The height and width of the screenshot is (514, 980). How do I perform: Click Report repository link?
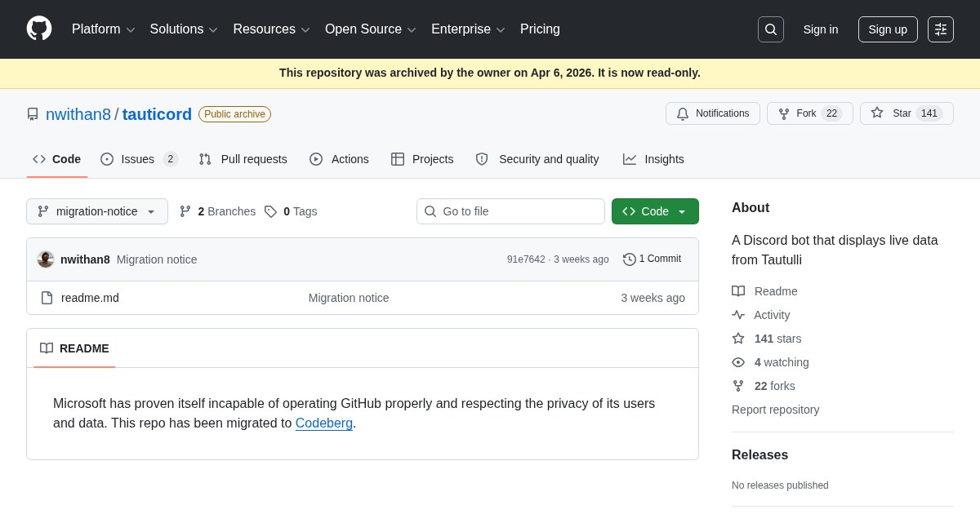[775, 410]
